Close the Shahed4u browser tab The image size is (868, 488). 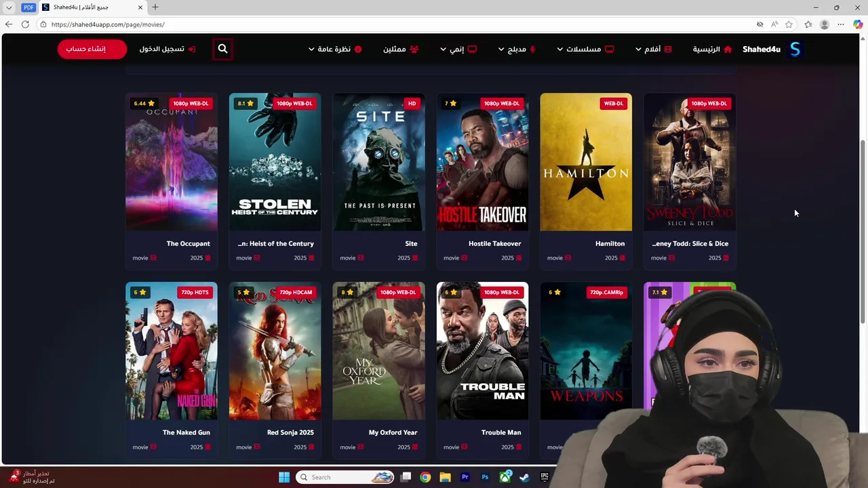tap(140, 7)
